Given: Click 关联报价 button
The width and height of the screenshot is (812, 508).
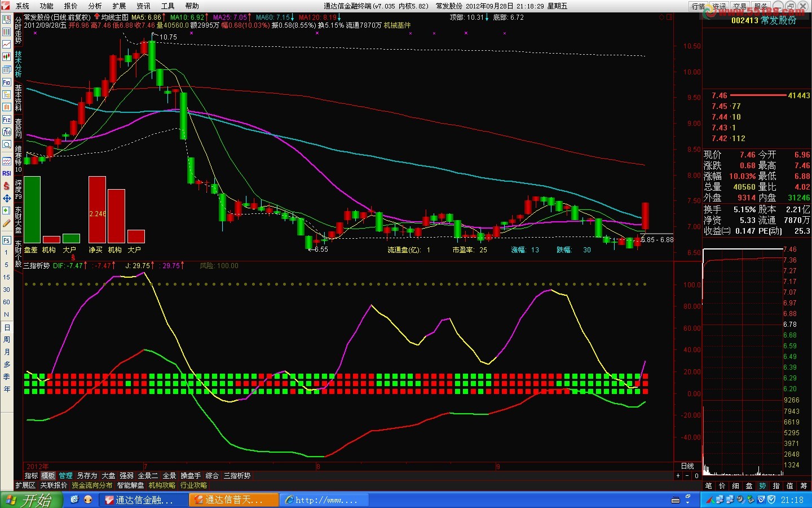Looking at the screenshot, I should point(54,485).
